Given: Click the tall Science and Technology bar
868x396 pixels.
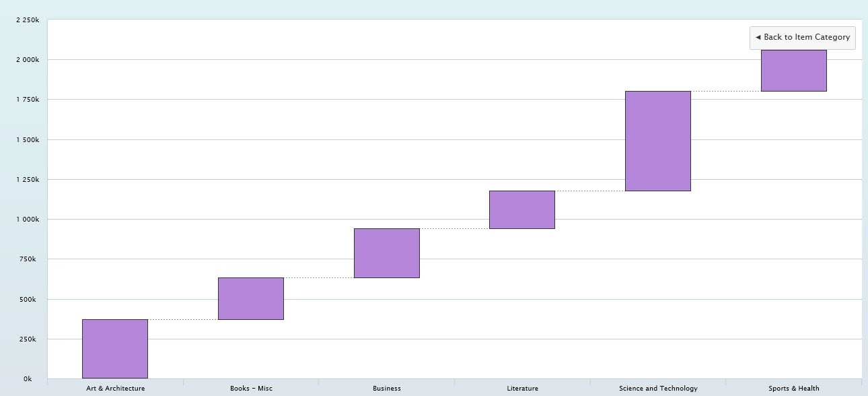Looking at the screenshot, I should point(658,141).
